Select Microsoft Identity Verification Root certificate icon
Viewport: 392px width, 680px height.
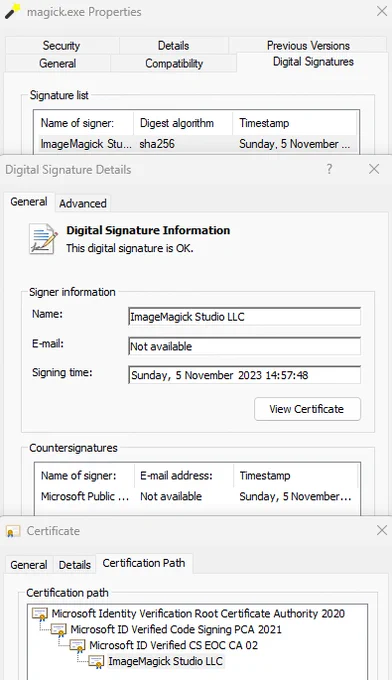[x=40, y=614]
